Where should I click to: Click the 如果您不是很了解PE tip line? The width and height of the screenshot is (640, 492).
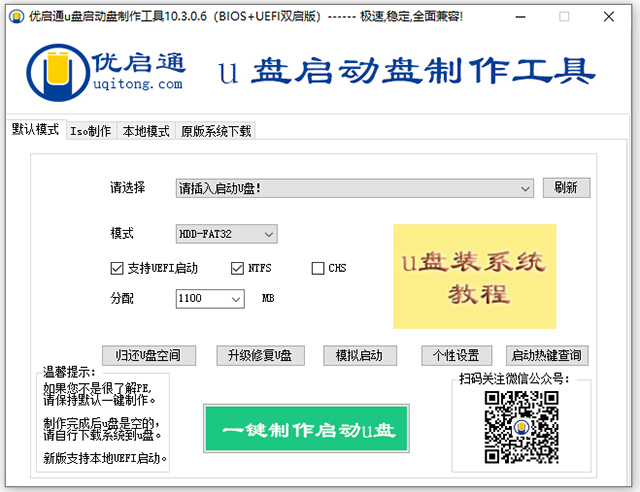98,388
